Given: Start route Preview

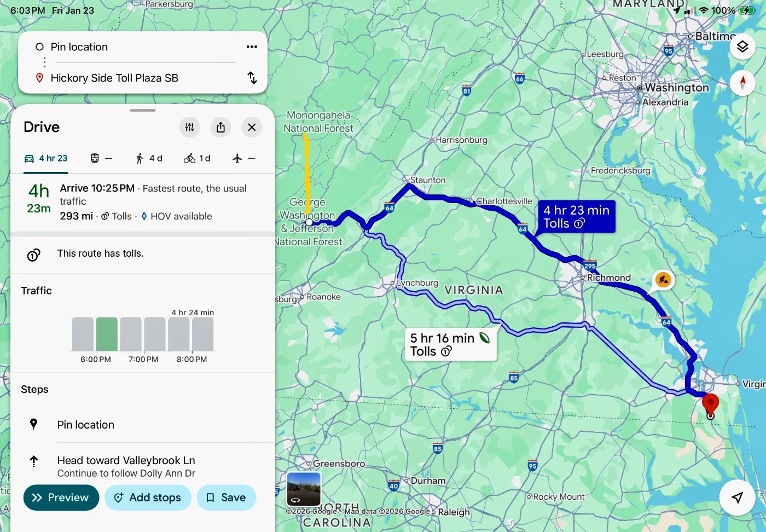Looking at the screenshot, I should (61, 498).
